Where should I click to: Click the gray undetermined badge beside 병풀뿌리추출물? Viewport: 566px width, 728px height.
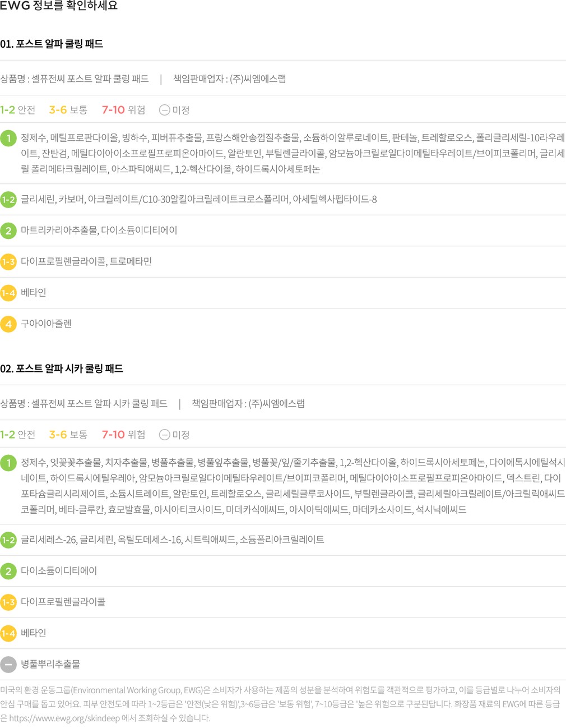point(8,665)
